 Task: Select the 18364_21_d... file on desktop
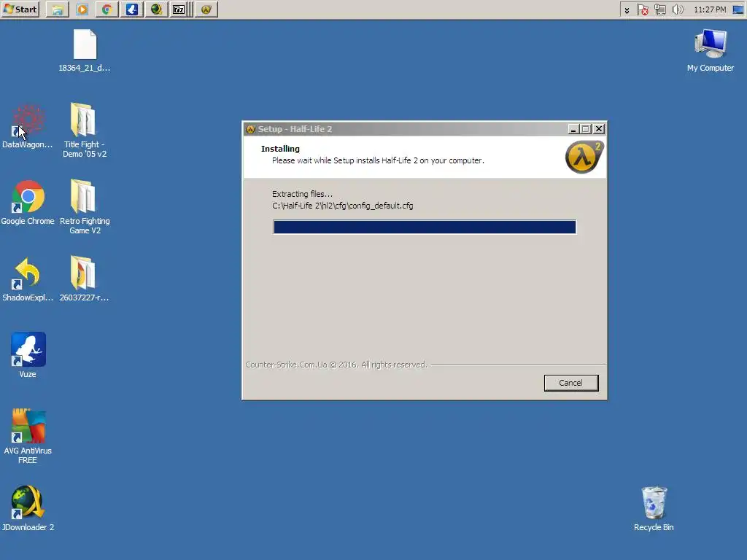point(85,51)
